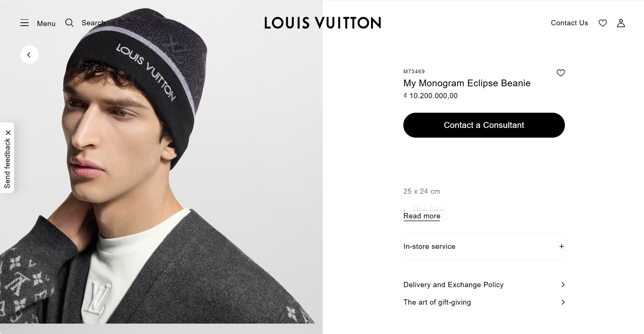The height and width of the screenshot is (334, 644).
Task: Click the Louis Vuitton logo
Action: click(322, 23)
